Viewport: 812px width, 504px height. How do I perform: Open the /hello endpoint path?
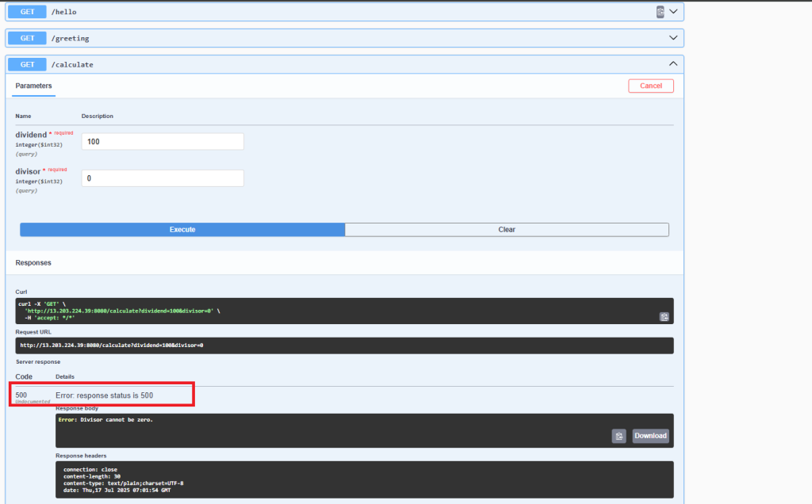point(63,12)
